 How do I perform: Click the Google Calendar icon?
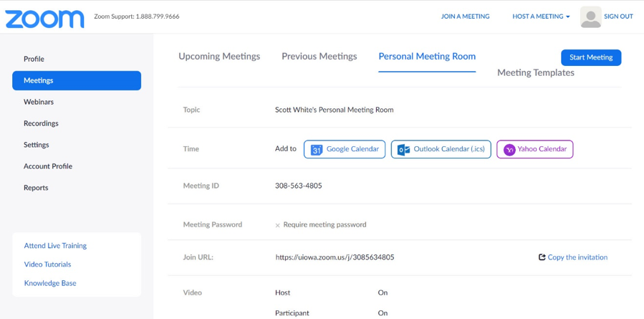pyautogui.click(x=316, y=149)
